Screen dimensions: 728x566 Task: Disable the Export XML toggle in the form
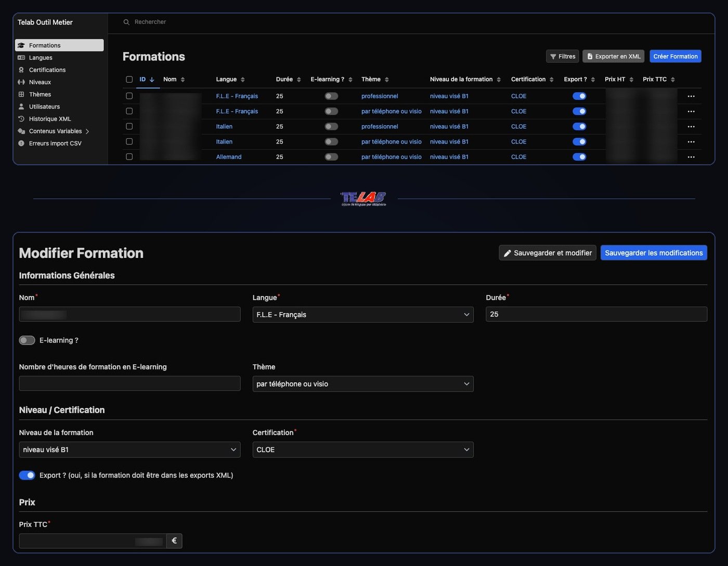click(27, 475)
